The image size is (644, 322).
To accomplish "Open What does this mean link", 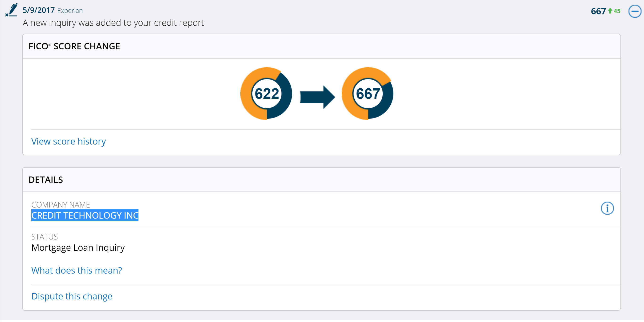I will pos(77,270).
